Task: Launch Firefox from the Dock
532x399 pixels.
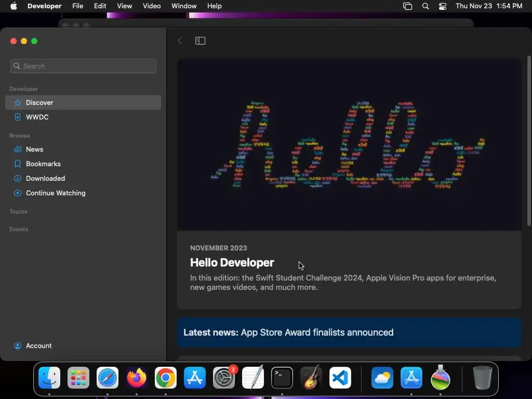Action: [x=137, y=378]
